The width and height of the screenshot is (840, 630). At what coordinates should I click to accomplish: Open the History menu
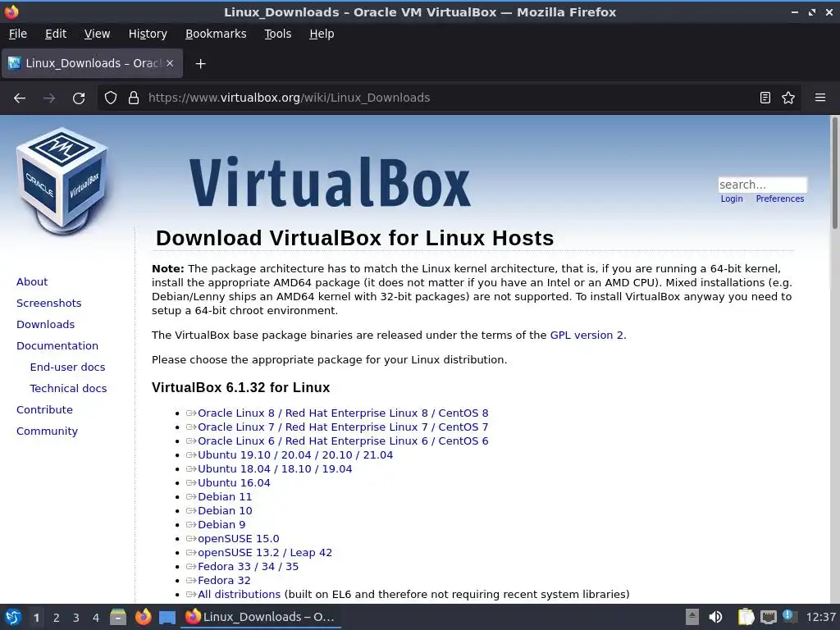(148, 34)
